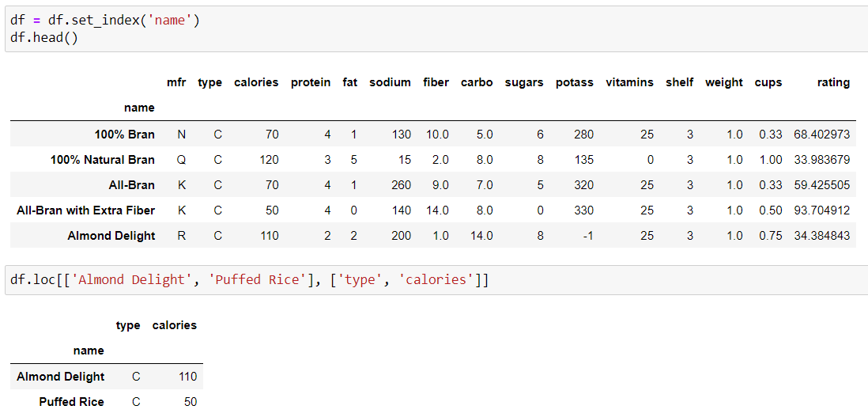Click rating value 68.402973
Image resolution: width=868 pixels, height=417 pixels.
point(821,135)
